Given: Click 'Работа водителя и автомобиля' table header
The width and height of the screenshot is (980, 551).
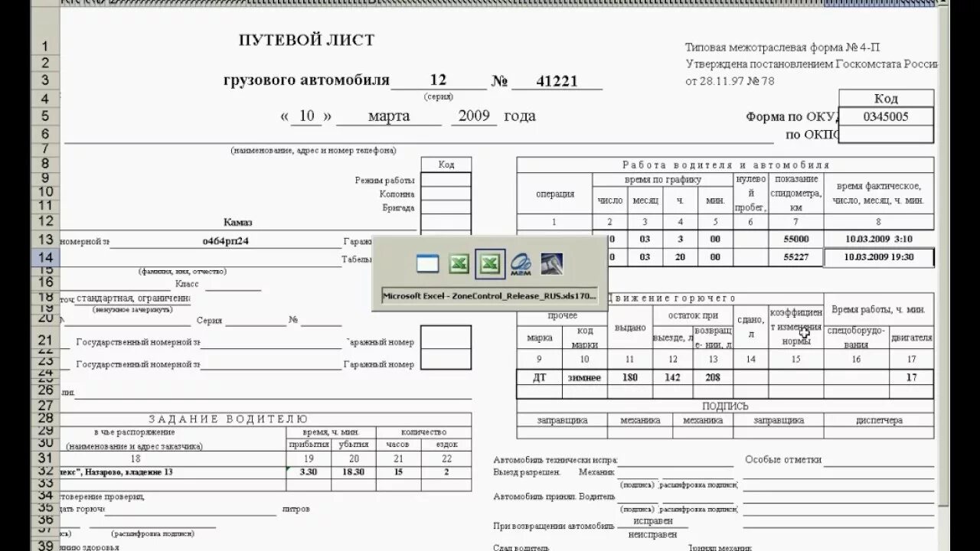Looking at the screenshot, I should (x=725, y=165).
